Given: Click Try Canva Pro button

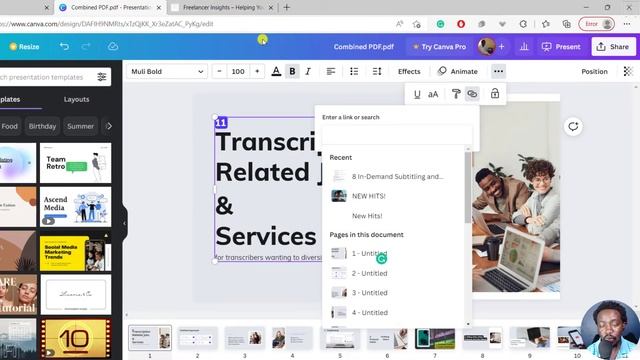Looking at the screenshot, I should point(440,47).
